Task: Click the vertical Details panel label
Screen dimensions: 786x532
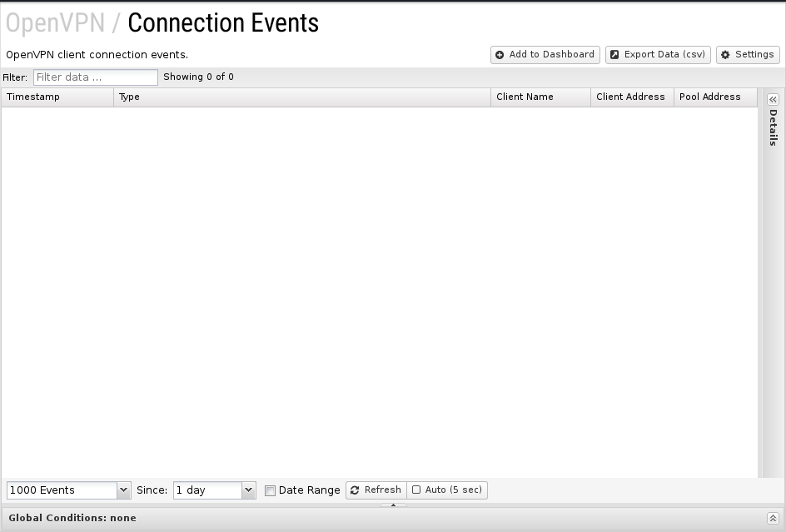Action: tap(773, 127)
